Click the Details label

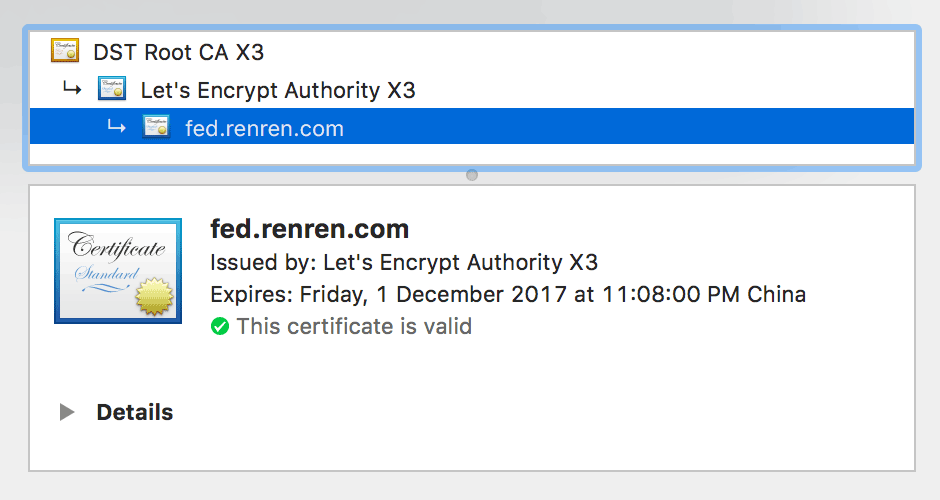135,412
